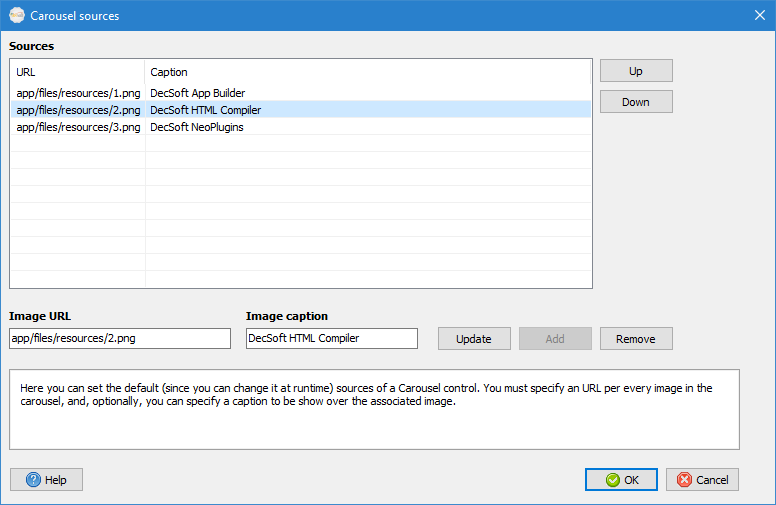Click the Up button
776x505 pixels.
(x=636, y=71)
